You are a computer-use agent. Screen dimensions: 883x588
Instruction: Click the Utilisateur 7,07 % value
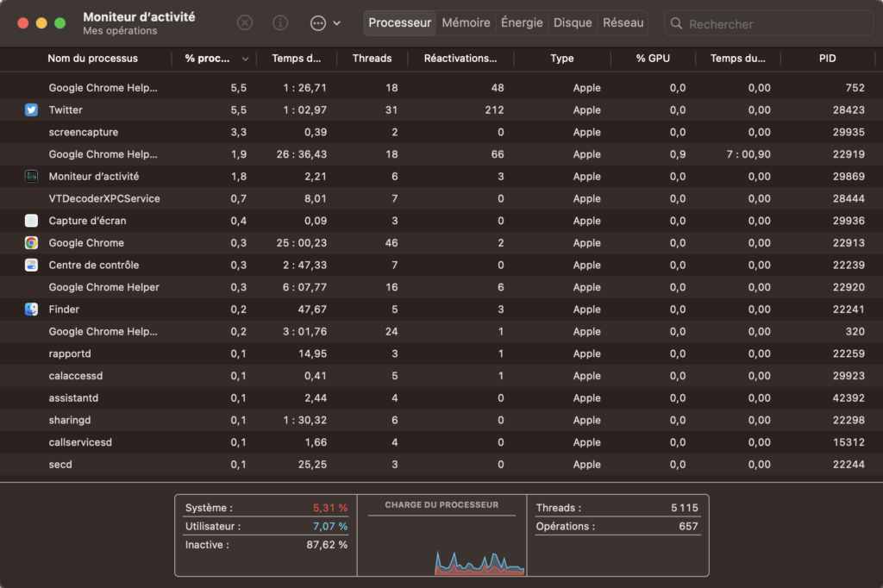(330, 526)
